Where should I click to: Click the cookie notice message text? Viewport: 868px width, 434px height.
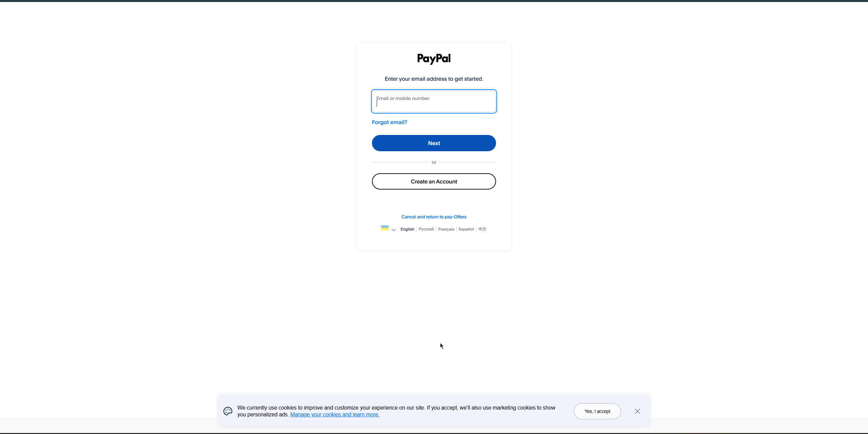[396, 411]
